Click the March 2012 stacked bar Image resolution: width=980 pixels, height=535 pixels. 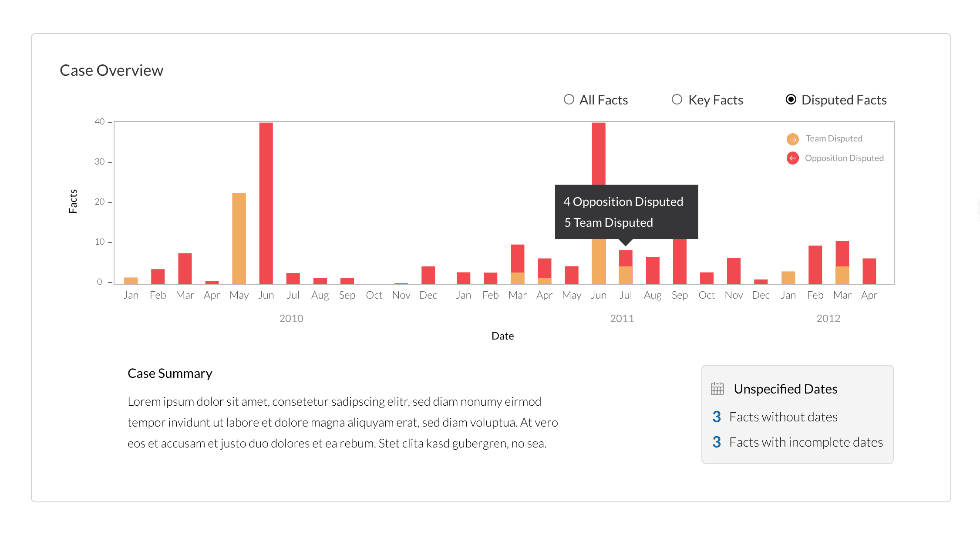[842, 262]
